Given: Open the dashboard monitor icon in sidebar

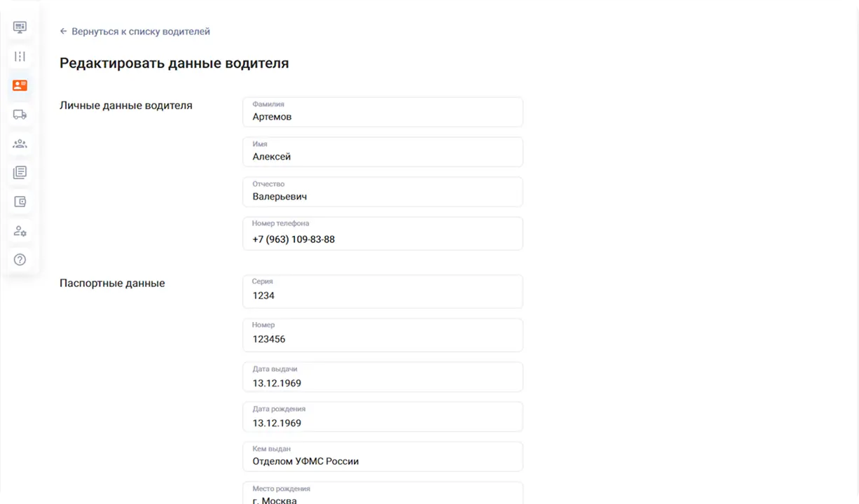Looking at the screenshot, I should click(x=20, y=27).
